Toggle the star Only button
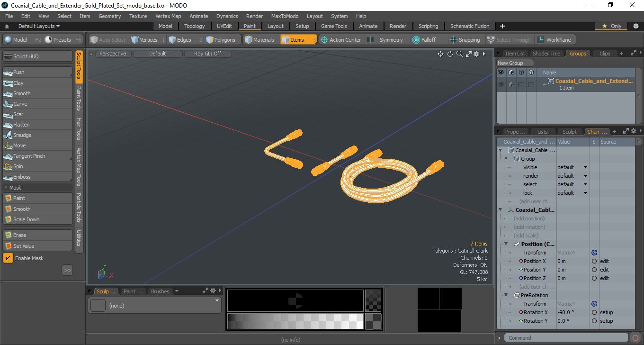The image size is (644, 345). (x=611, y=26)
